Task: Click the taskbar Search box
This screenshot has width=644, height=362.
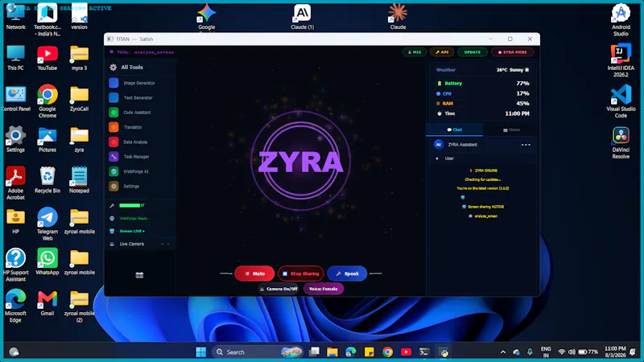Action: click(x=258, y=352)
